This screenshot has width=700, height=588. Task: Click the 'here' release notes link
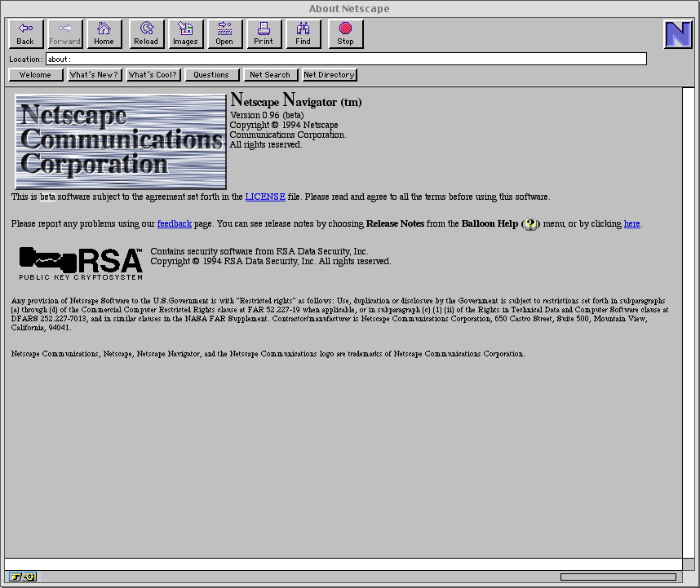[x=631, y=223]
